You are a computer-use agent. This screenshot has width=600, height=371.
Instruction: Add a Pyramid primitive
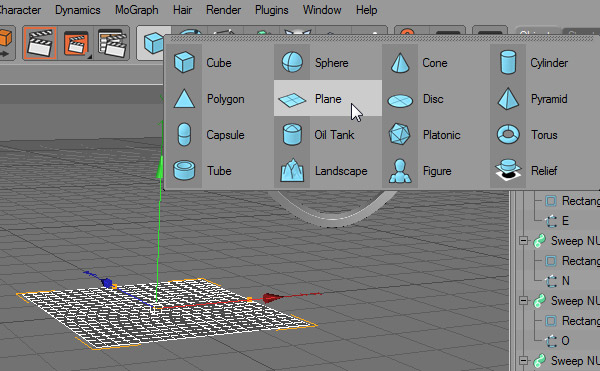[545, 98]
